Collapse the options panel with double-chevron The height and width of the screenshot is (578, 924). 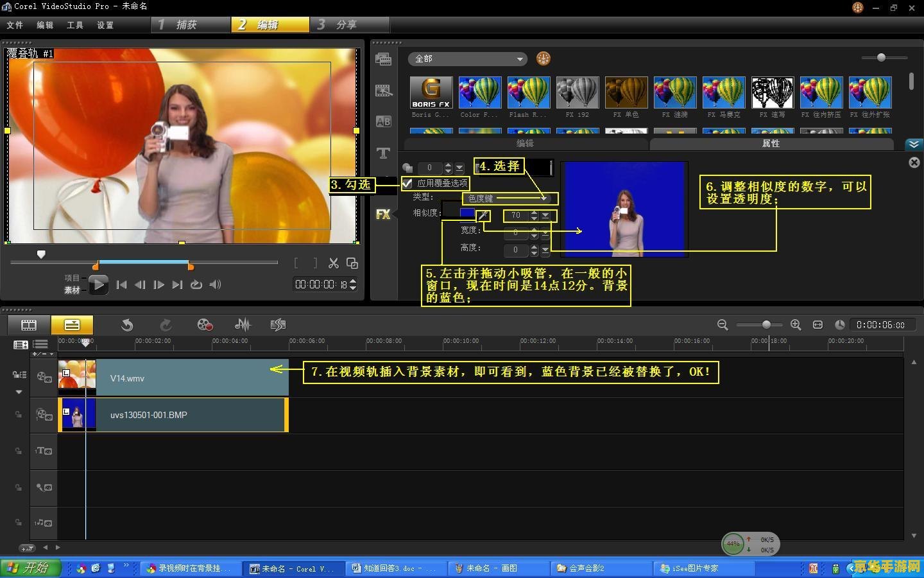click(914, 144)
